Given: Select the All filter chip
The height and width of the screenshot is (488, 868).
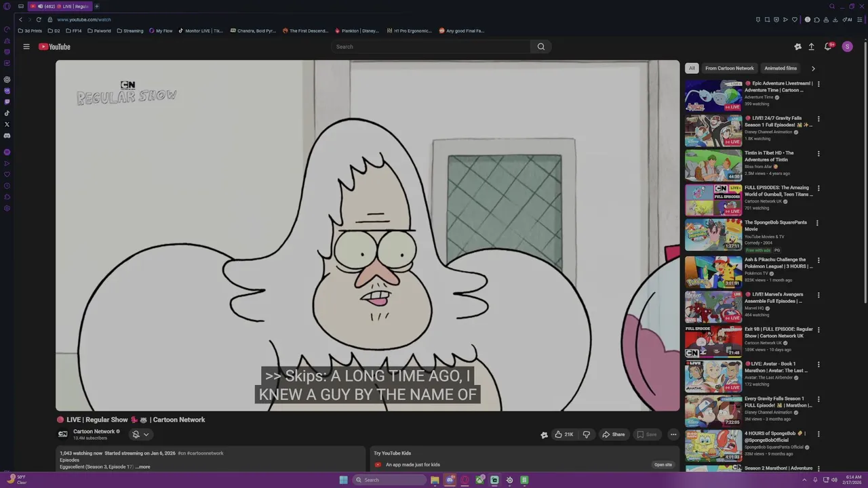Looking at the screenshot, I should 692,68.
